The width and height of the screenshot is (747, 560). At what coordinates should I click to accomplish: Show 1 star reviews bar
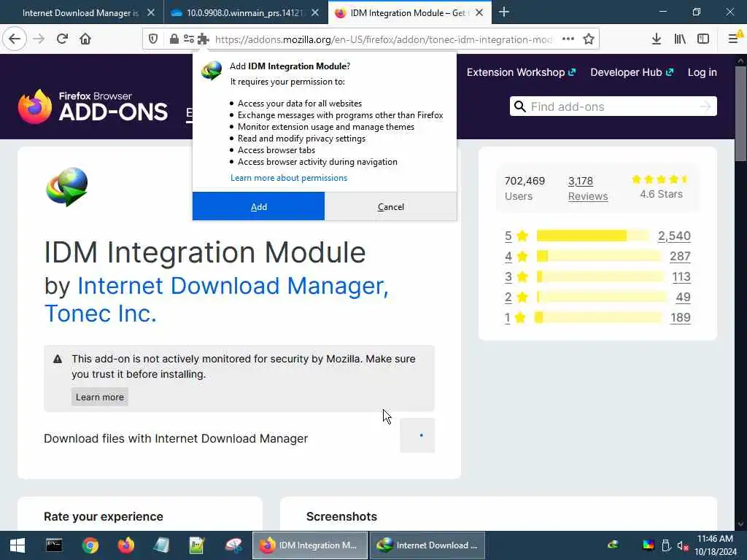pyautogui.click(x=598, y=318)
